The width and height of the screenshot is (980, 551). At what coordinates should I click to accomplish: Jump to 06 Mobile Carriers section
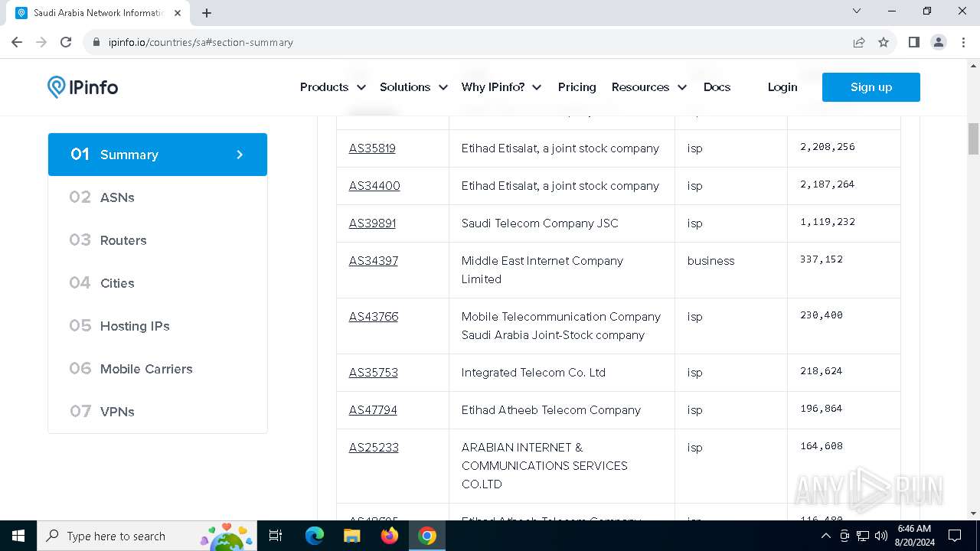coord(158,369)
